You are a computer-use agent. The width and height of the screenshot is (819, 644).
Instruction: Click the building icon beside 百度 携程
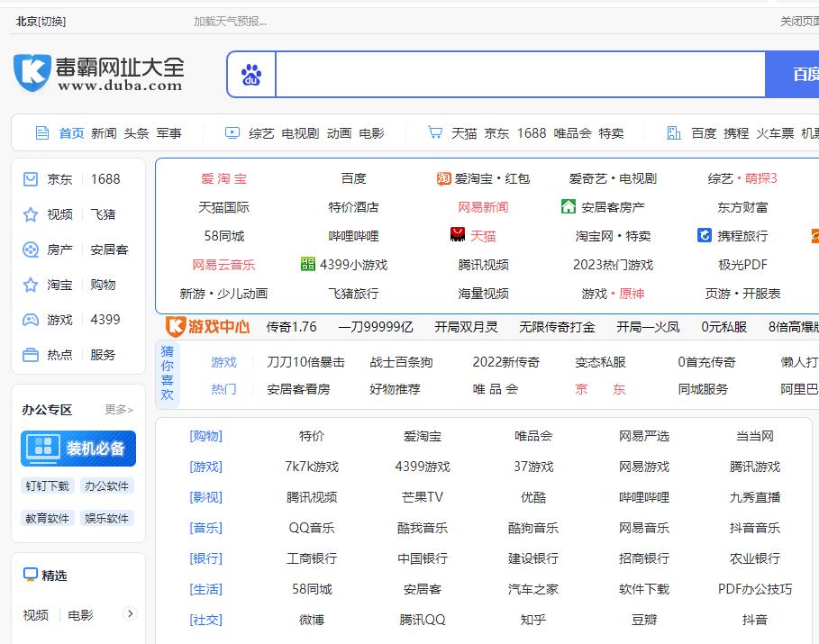[674, 133]
